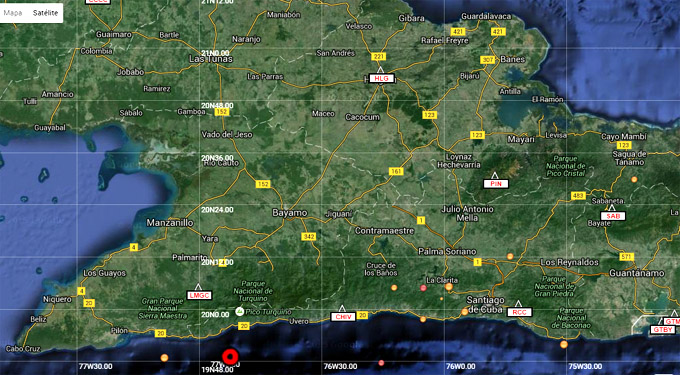Click the Palma Soriano label

pyautogui.click(x=447, y=251)
